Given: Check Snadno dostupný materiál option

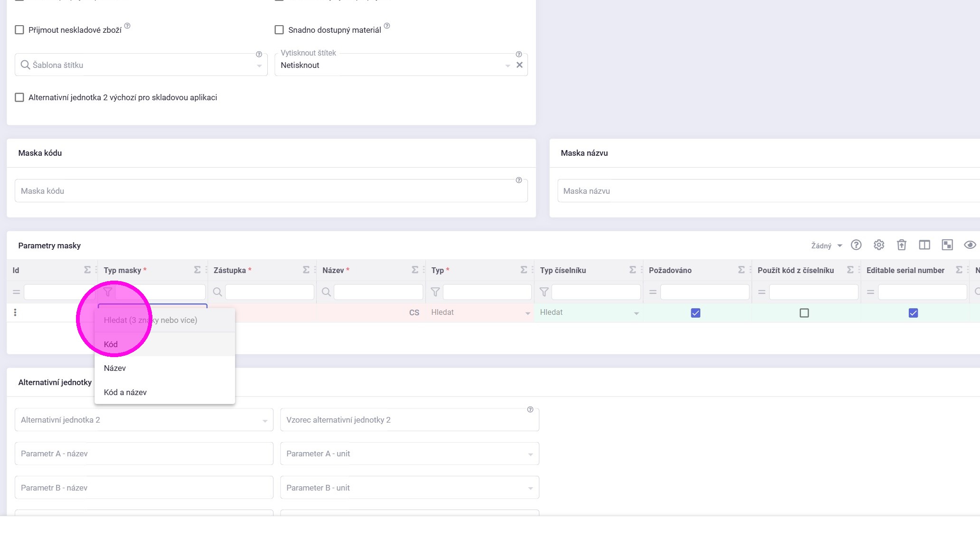Looking at the screenshot, I should pyautogui.click(x=279, y=30).
